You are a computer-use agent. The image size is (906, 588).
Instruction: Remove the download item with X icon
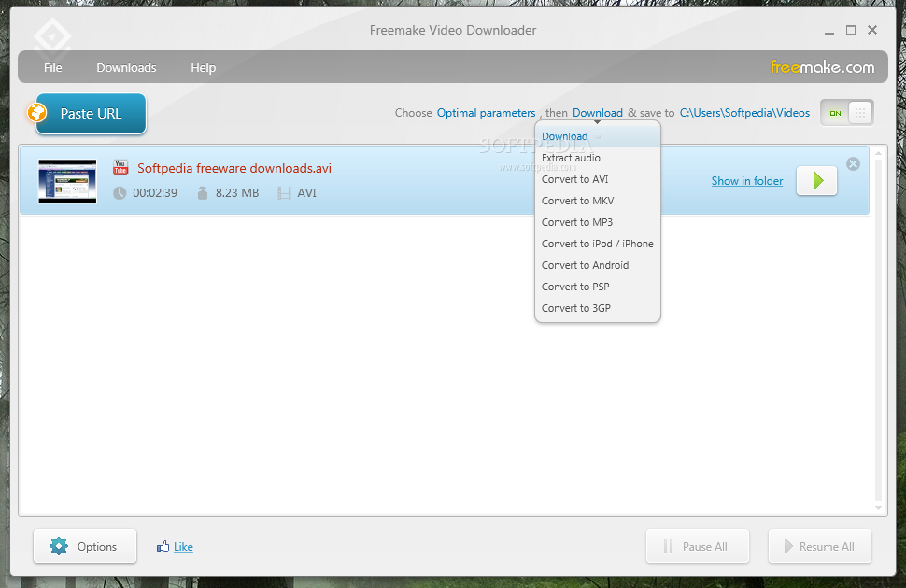point(853,164)
